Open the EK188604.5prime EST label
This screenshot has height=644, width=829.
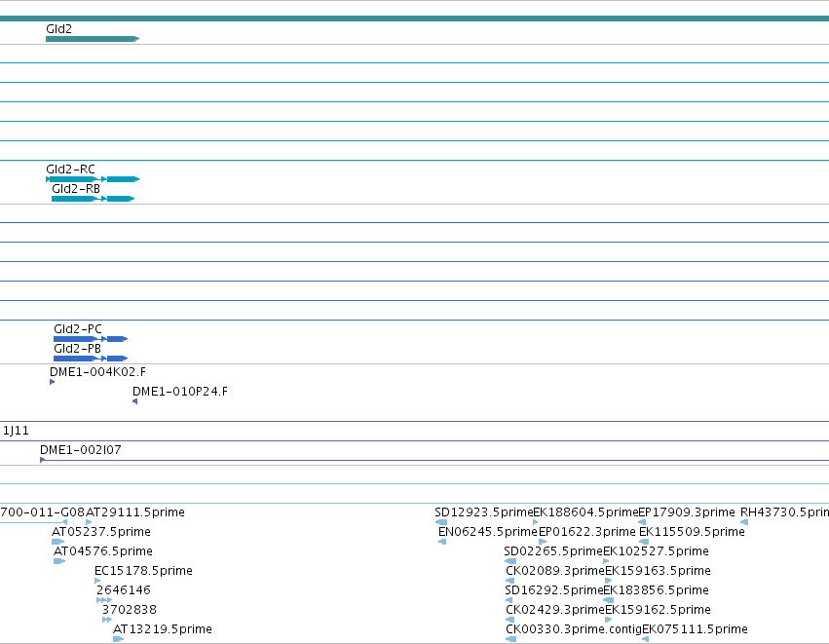click(x=585, y=512)
